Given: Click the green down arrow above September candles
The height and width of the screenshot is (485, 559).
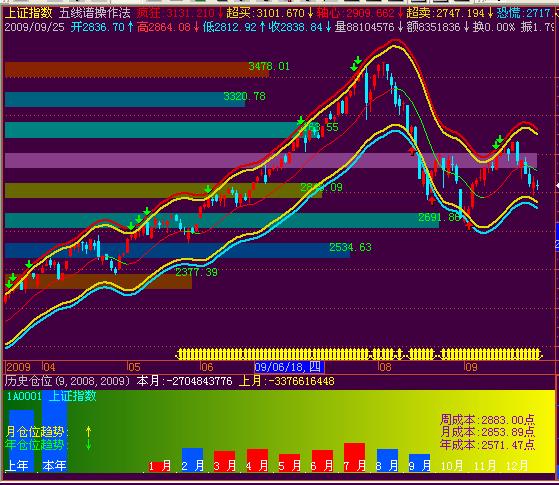Looking at the screenshot, I should [498, 142].
